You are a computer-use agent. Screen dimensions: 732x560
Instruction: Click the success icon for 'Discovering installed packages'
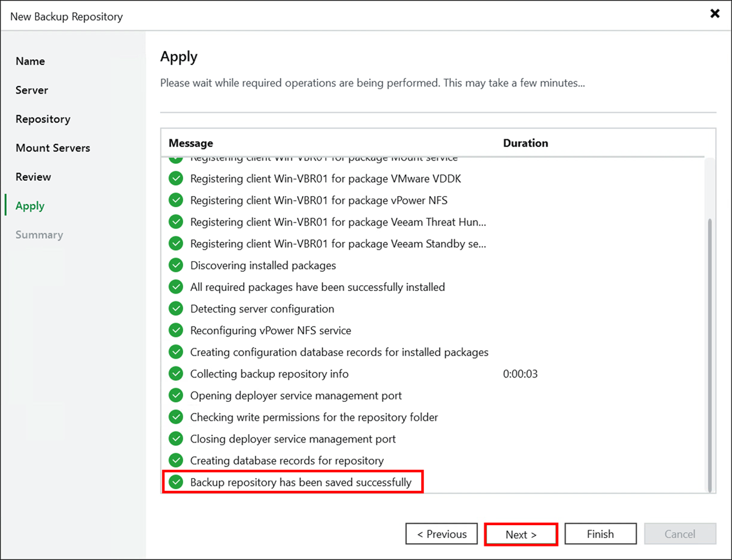pyautogui.click(x=175, y=265)
